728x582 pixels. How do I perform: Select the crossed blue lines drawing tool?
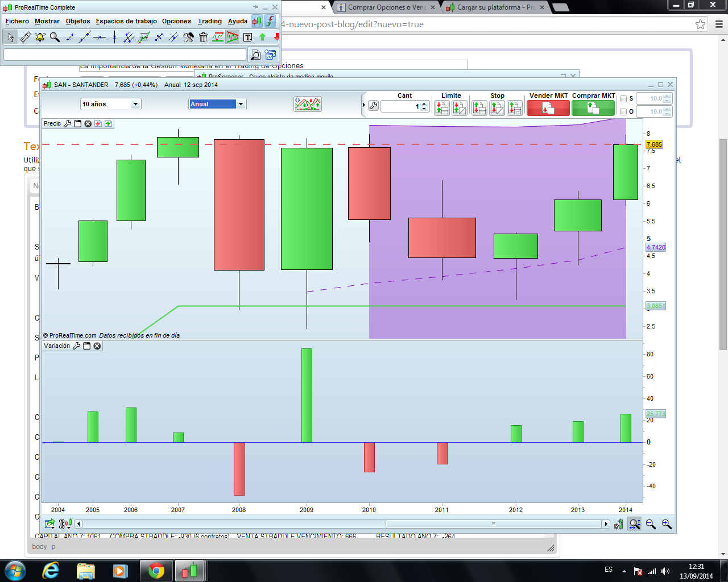tap(173, 38)
